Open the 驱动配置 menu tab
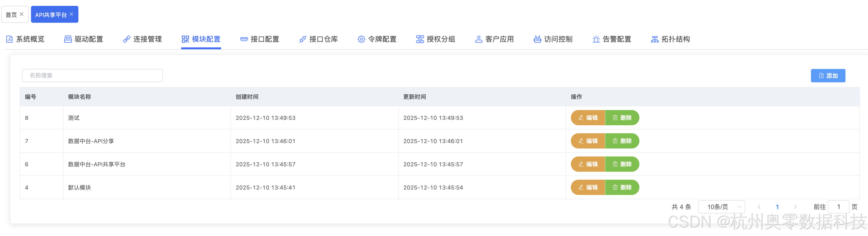 pyautogui.click(x=84, y=39)
